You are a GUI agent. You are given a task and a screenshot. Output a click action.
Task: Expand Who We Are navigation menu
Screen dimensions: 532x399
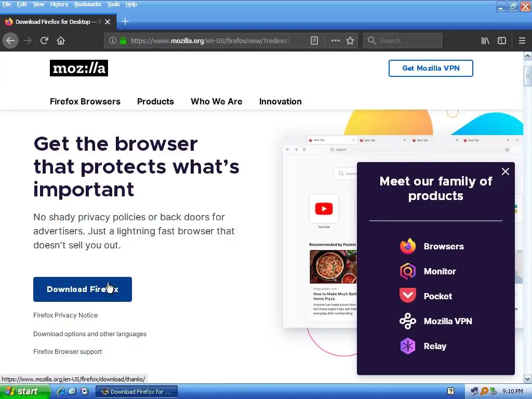[x=217, y=101]
